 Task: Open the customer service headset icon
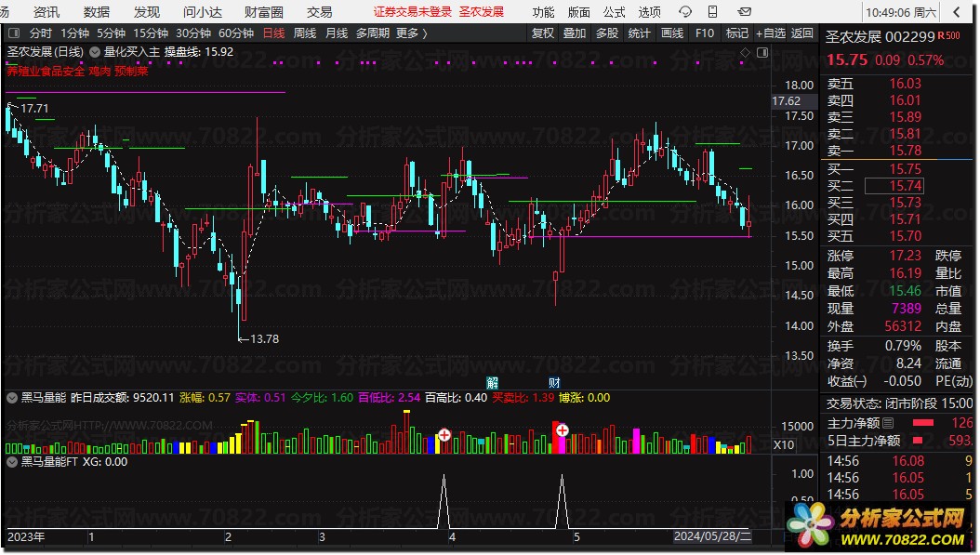(685, 12)
